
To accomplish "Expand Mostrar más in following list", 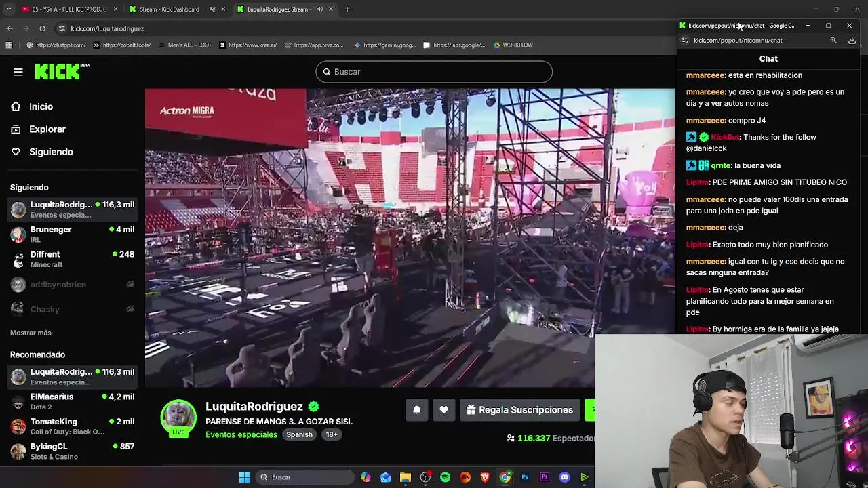I will (x=31, y=333).
